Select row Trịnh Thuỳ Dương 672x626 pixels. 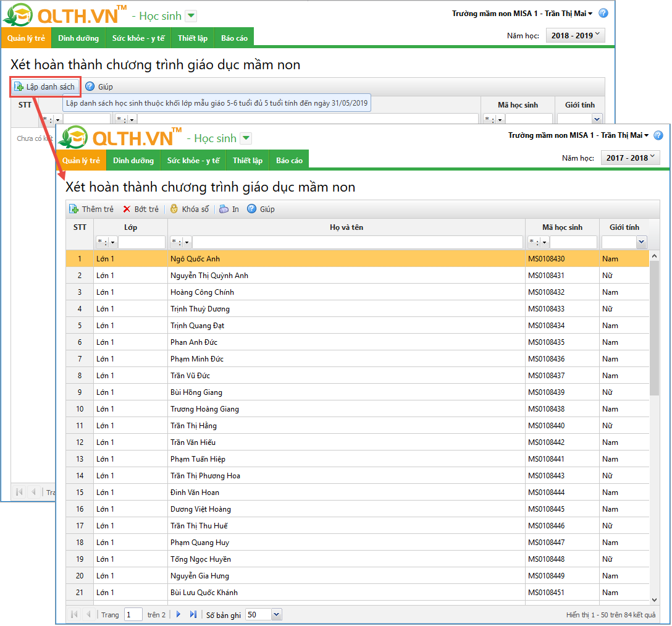(x=358, y=309)
